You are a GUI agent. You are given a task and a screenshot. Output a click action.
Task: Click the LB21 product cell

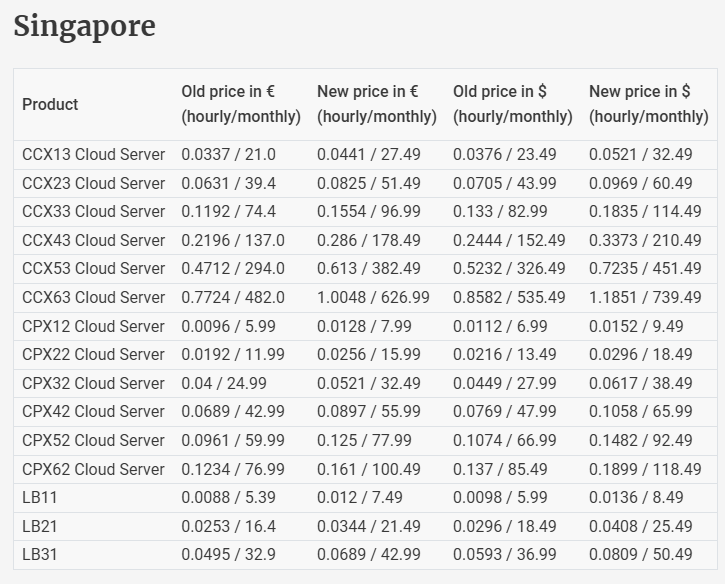[40, 526]
